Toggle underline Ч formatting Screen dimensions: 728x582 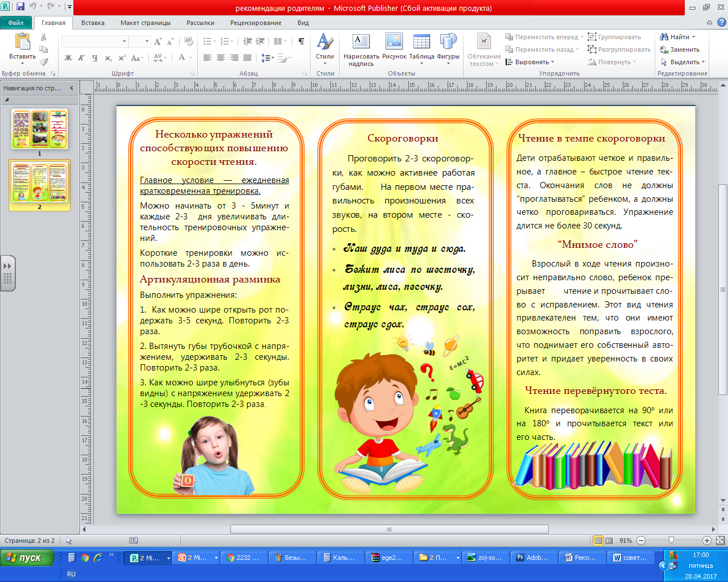[94, 58]
